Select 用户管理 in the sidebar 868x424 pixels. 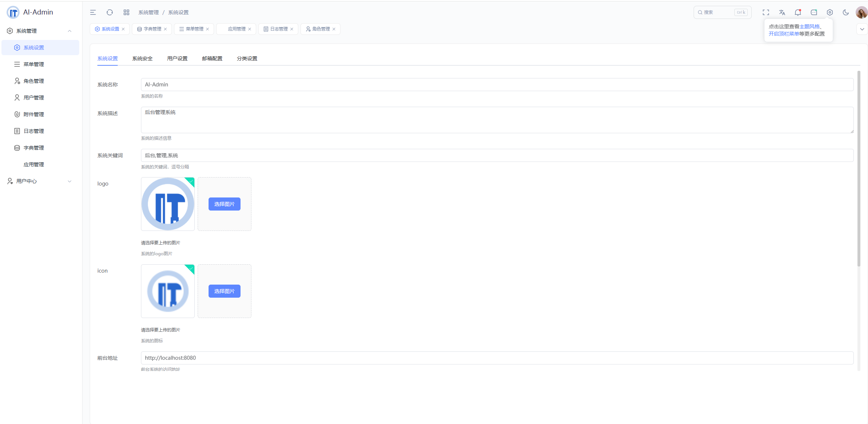(x=40, y=98)
